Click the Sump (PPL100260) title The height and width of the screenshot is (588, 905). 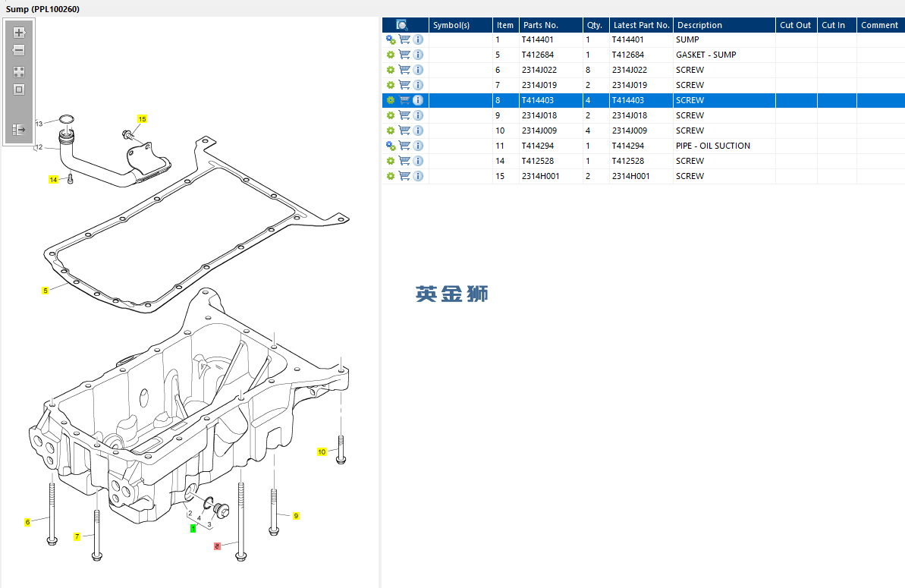coord(42,9)
